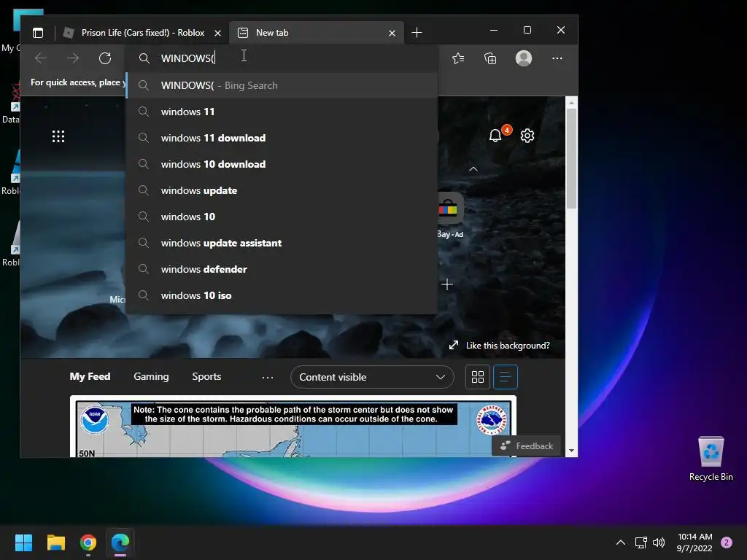Select the My Feed tab
Image resolution: width=747 pixels, height=560 pixels.
pos(90,377)
